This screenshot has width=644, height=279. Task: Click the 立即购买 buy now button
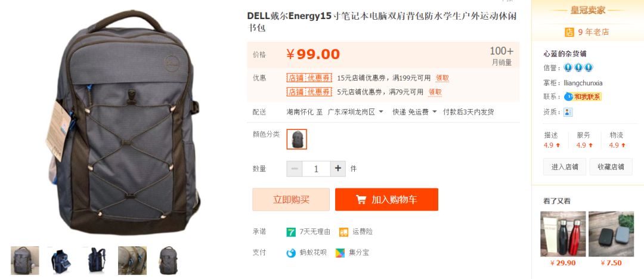[291, 200]
